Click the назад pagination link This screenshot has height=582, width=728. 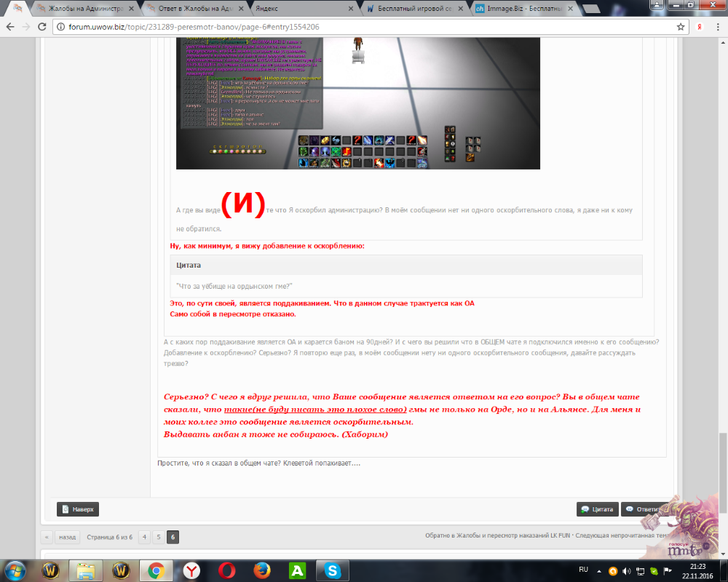[67, 538]
